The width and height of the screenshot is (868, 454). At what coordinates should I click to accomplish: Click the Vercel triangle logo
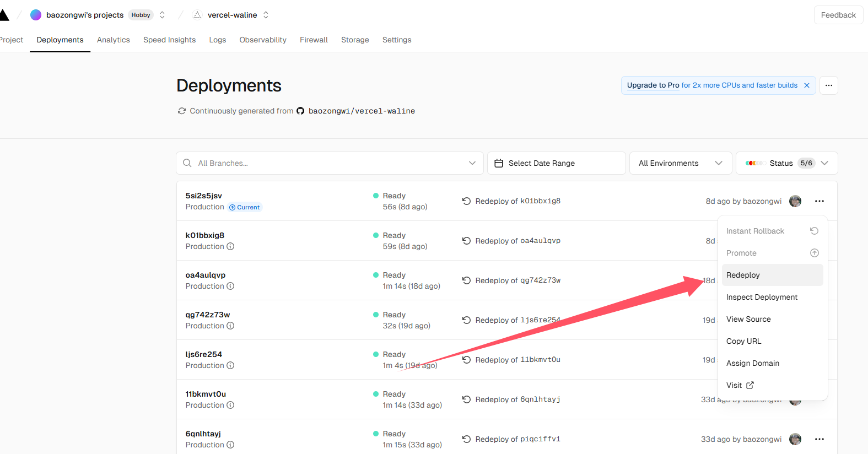pyautogui.click(x=3, y=15)
